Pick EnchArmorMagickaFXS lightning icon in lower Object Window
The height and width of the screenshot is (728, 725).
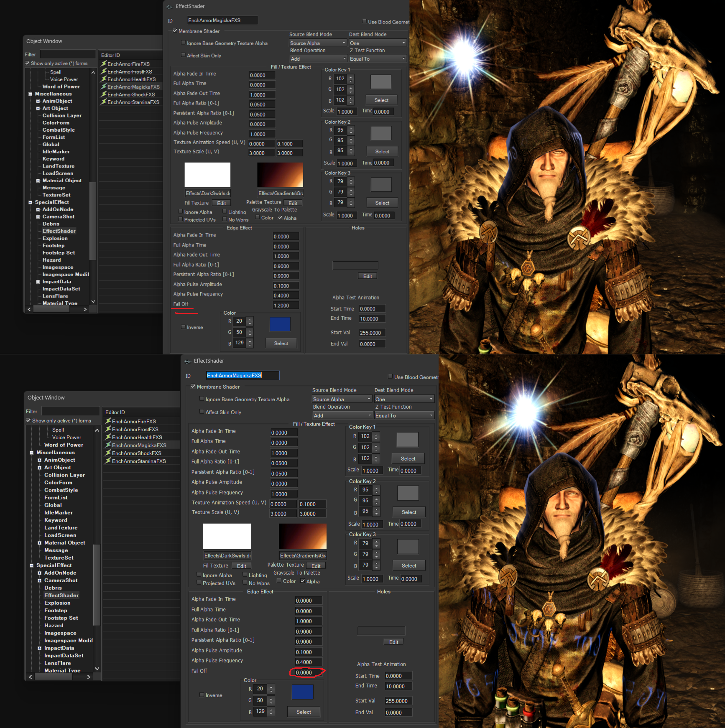click(x=108, y=445)
